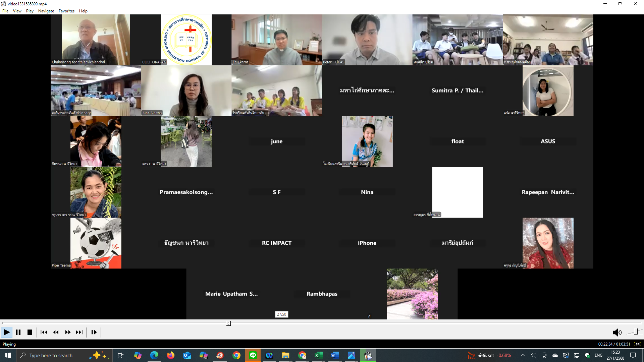Click the ASUS participant name
The width and height of the screenshot is (644, 362).
tap(548, 141)
